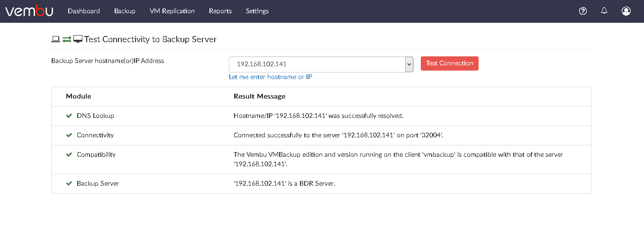This screenshot has height=225, width=644.
Task: Click the Connectivity green checkmark
Action: point(69,135)
